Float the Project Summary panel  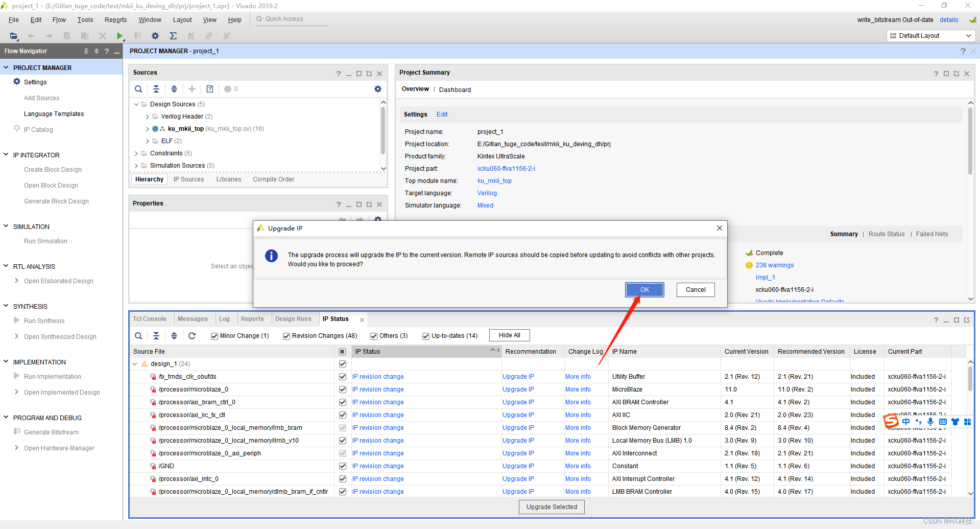pyautogui.click(x=957, y=74)
